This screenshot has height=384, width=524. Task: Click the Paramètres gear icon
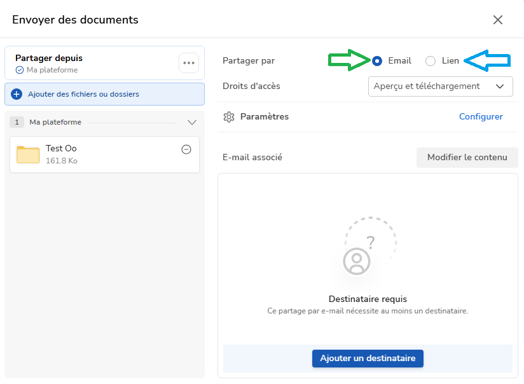229,117
